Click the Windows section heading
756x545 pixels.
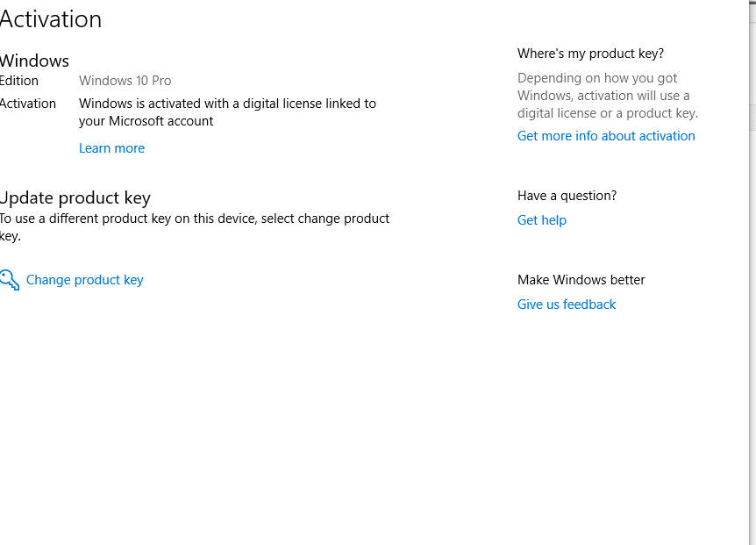[x=34, y=61]
